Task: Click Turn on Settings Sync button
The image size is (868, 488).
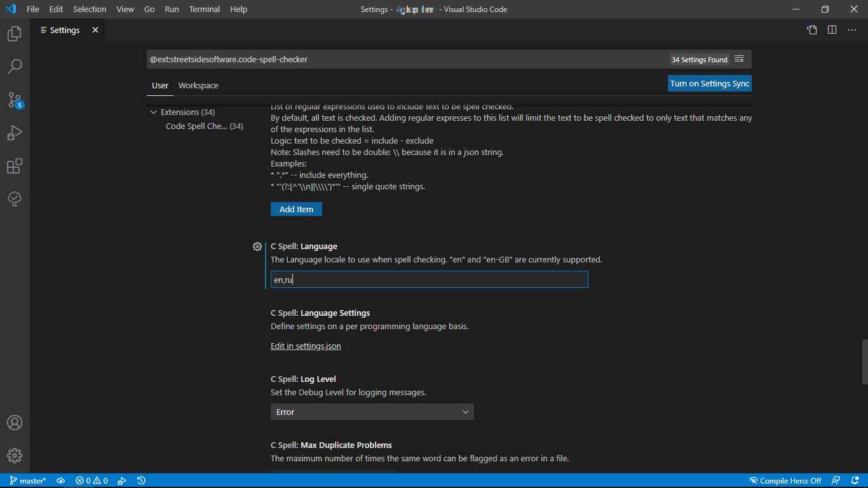Action: click(x=710, y=83)
